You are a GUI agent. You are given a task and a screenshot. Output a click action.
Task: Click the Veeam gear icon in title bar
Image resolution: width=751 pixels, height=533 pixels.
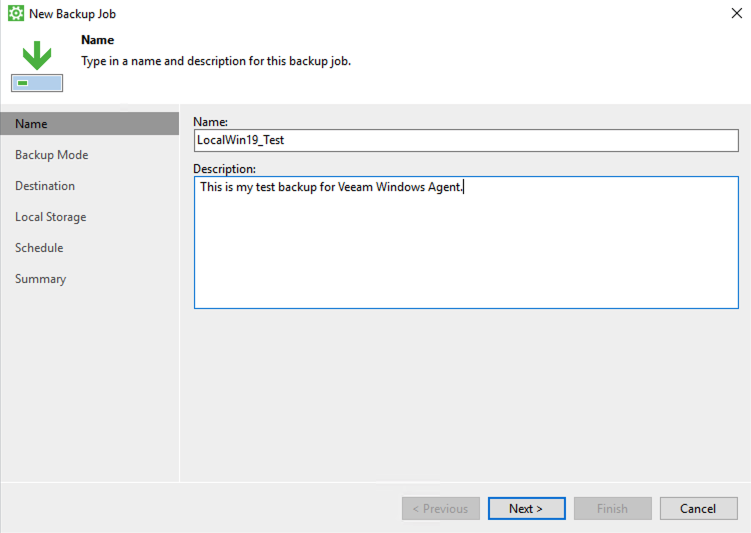(16, 13)
